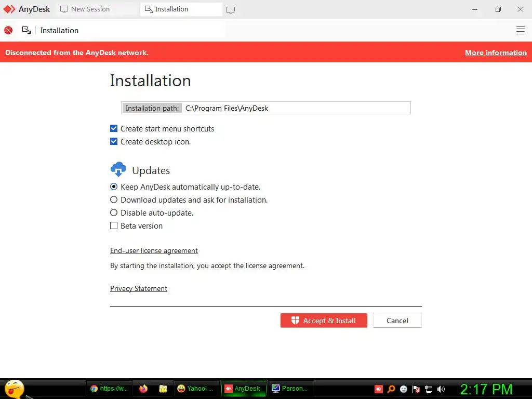Uncheck Create start menu shortcuts

pos(114,129)
